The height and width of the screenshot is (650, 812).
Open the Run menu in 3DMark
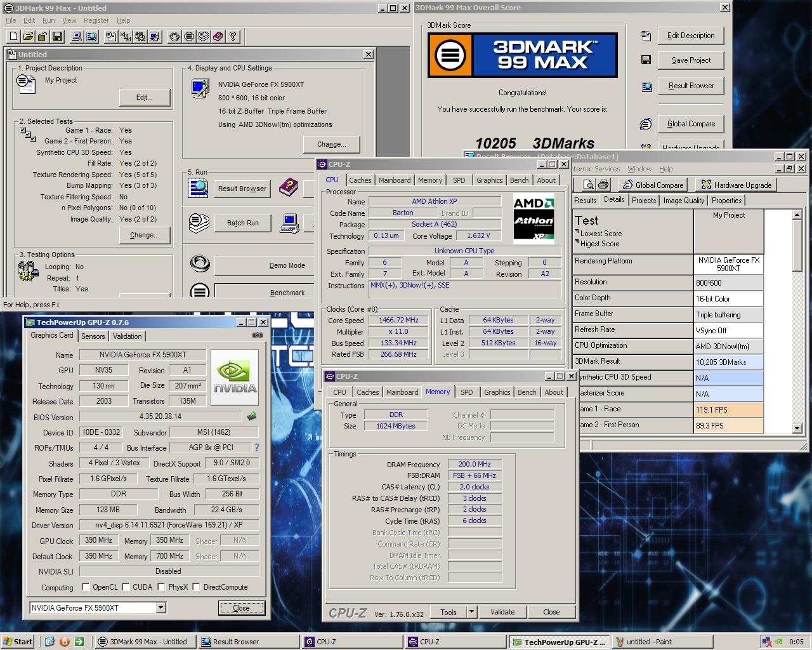tap(48, 20)
